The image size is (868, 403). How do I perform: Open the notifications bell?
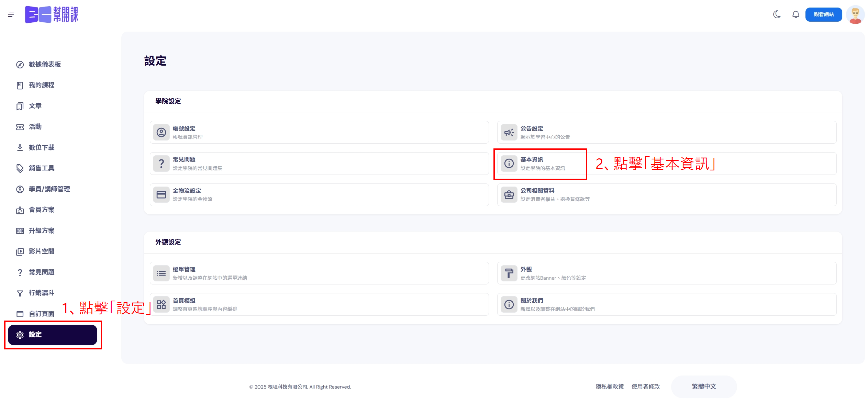coord(795,14)
